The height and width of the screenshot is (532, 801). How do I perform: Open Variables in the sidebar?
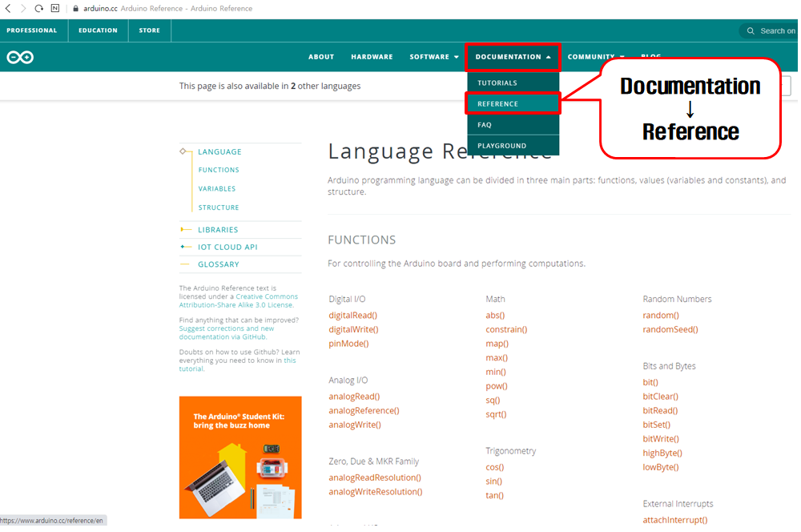click(217, 188)
